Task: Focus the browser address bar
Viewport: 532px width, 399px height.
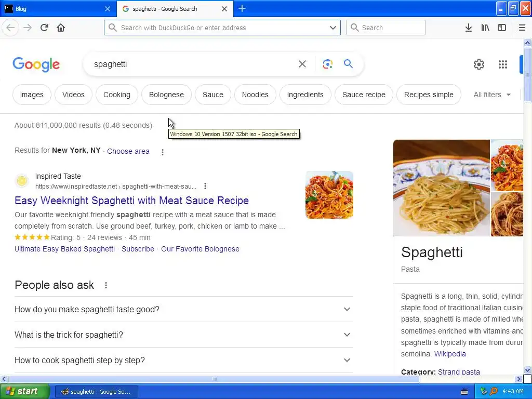Action: (x=222, y=28)
